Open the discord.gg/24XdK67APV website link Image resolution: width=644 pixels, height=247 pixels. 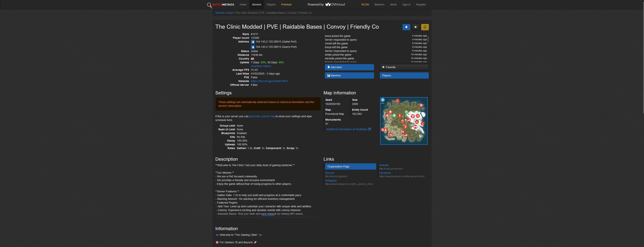pos(269,81)
